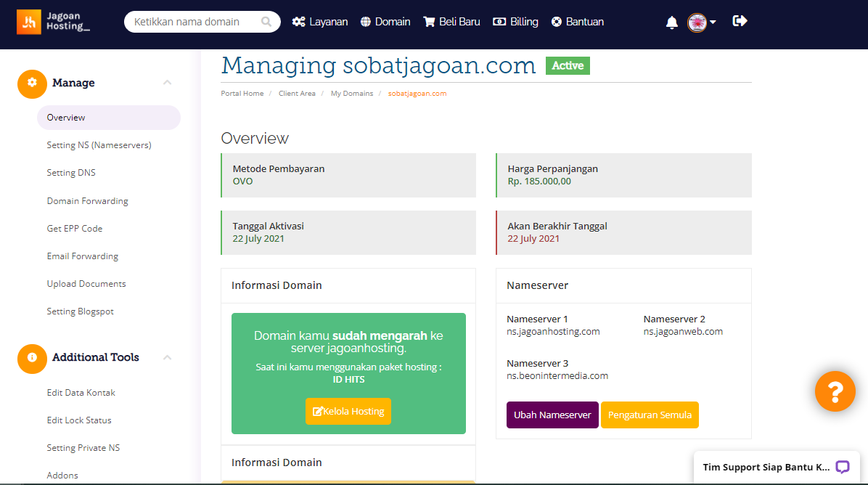Open Addons in sidebar
This screenshot has width=868, height=485.
(x=62, y=476)
